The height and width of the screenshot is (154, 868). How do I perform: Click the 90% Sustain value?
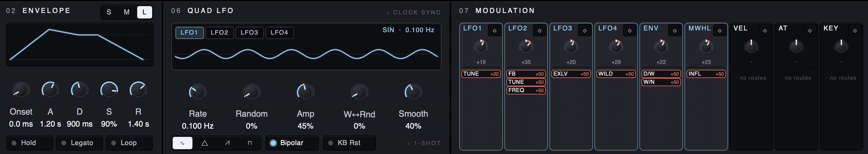[x=109, y=124]
